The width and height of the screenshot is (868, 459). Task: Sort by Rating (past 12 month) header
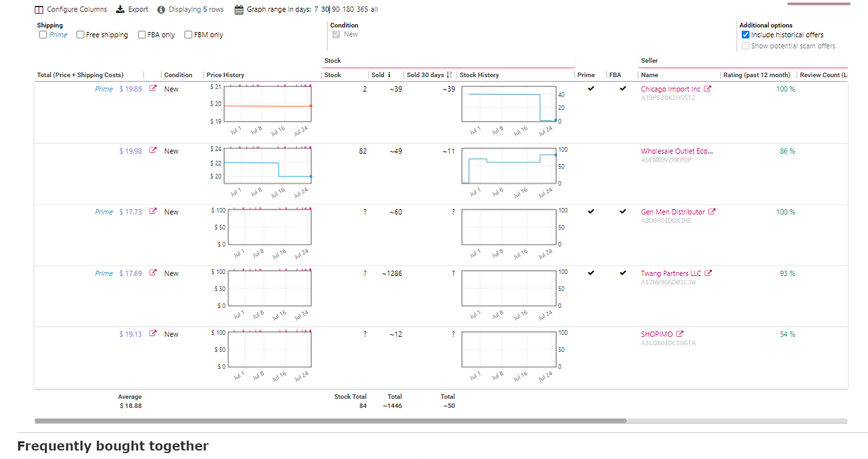coord(757,75)
